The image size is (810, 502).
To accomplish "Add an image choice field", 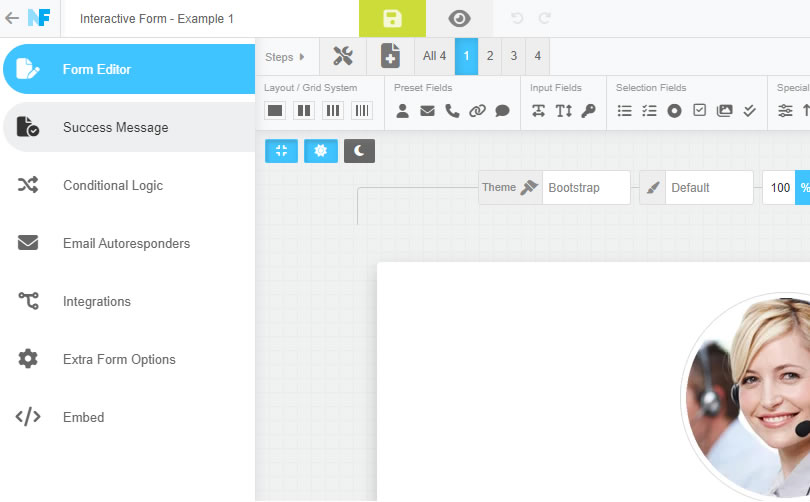I will [x=724, y=111].
